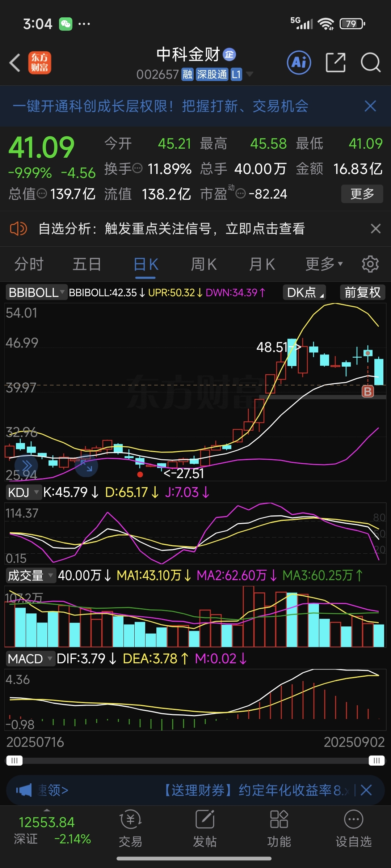Screen dimensions: 391x868
Task: Tap the 41.09 current price
Action: [41, 148]
